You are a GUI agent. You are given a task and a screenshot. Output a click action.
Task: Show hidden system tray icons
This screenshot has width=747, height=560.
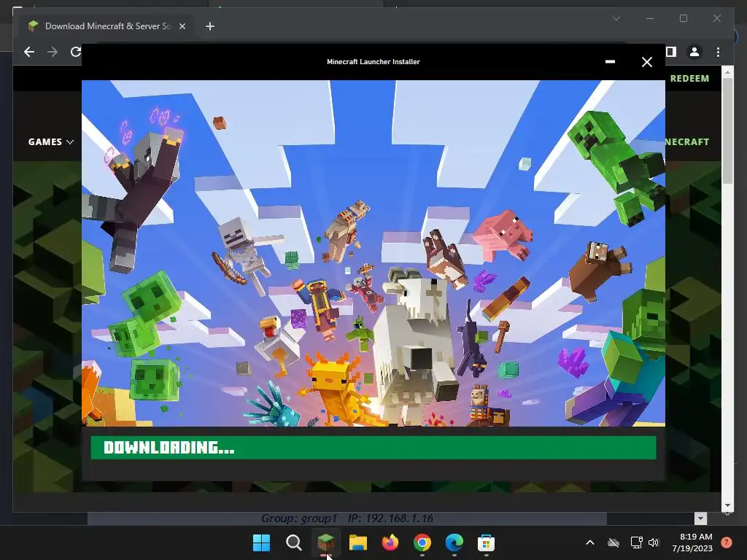589,542
